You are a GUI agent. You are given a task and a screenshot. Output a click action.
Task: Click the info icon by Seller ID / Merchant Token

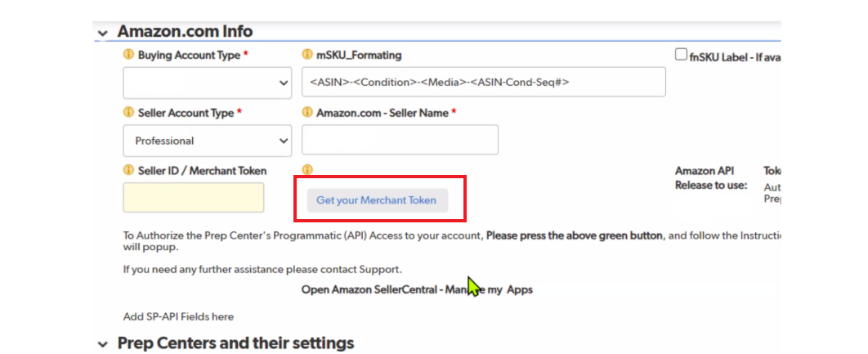click(x=128, y=170)
